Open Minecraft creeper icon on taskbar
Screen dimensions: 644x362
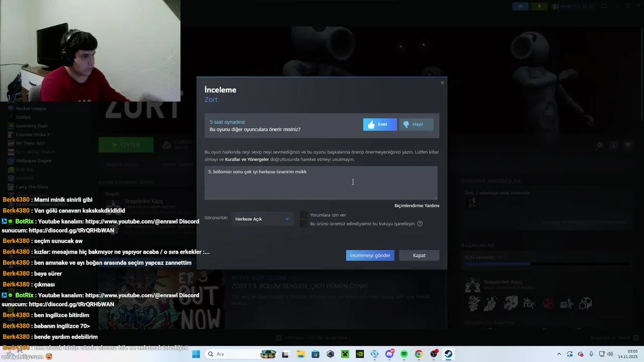(345, 354)
